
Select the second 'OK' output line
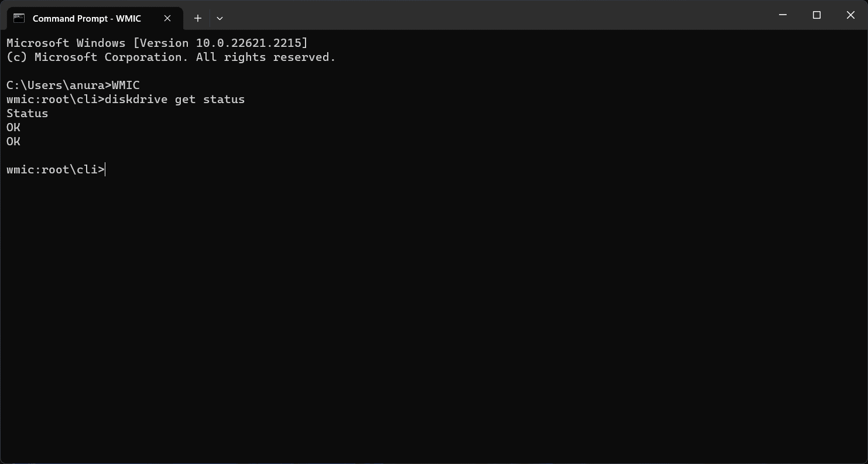coord(13,141)
